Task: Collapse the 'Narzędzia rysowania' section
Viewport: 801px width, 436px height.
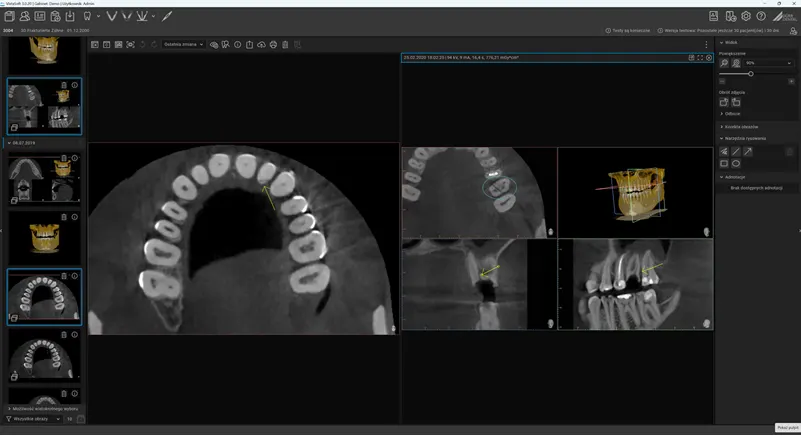Action: pyautogui.click(x=742, y=138)
